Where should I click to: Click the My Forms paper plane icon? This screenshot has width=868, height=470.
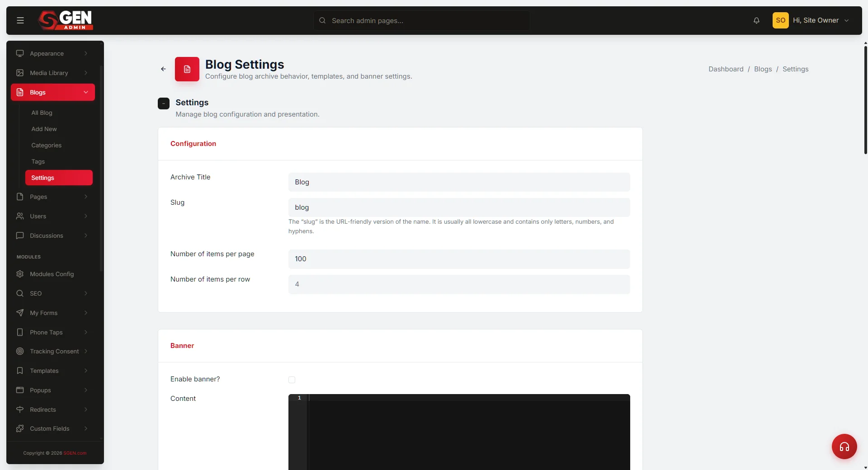tap(20, 313)
